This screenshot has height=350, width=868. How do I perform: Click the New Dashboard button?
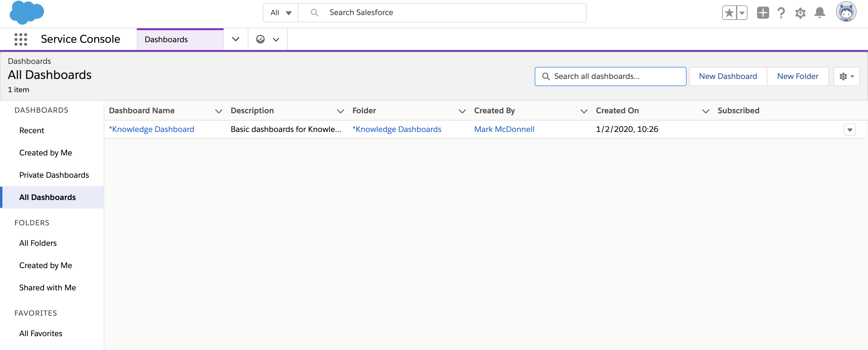[x=728, y=76]
